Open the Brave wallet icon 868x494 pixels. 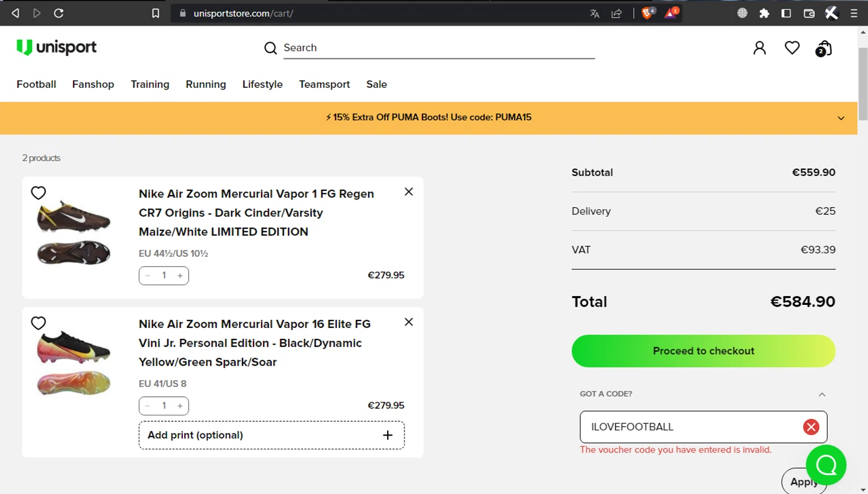809,13
